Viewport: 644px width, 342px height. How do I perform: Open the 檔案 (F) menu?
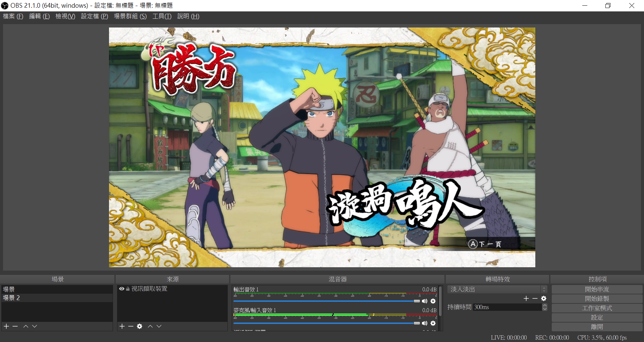click(13, 16)
